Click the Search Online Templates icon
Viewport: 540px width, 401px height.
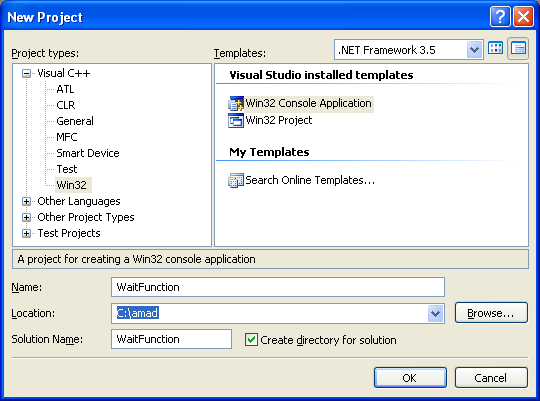236,180
